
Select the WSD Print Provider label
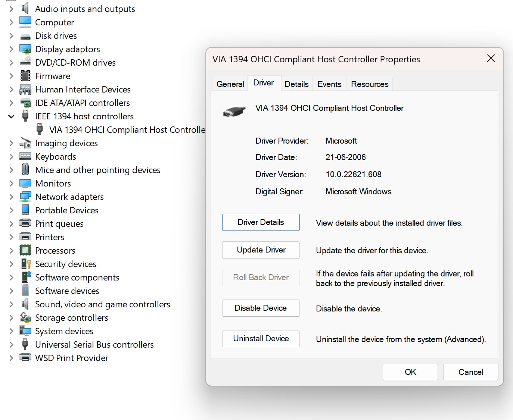(x=72, y=358)
